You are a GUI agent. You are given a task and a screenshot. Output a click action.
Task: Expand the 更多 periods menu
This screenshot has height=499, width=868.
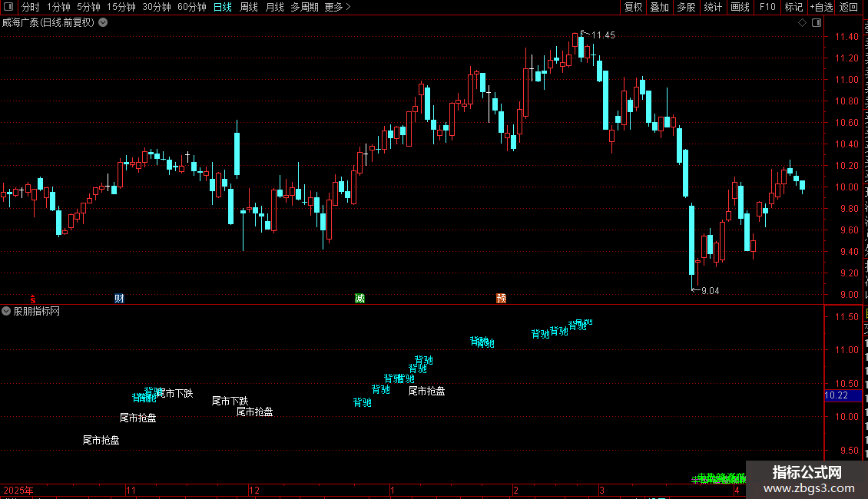coord(338,7)
